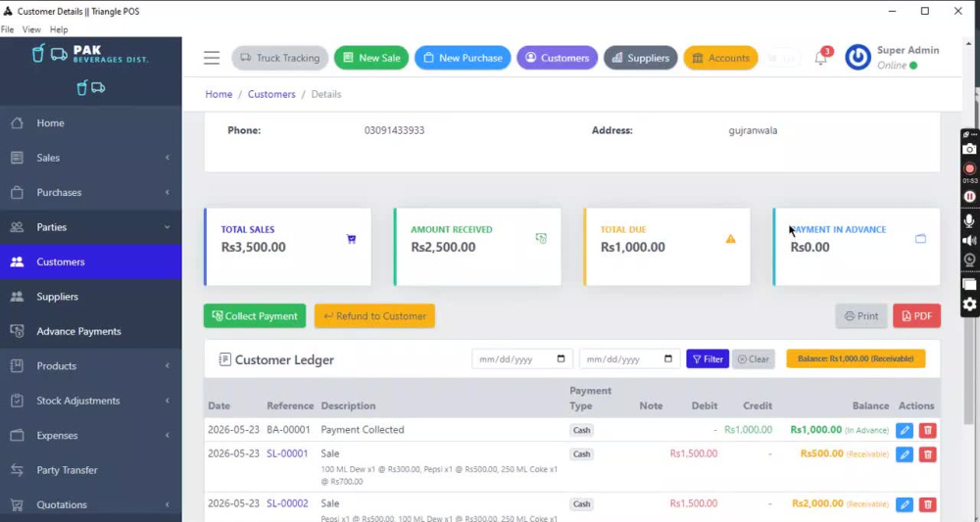Click the Print button
This screenshot has width=980, height=522.
coord(861,316)
